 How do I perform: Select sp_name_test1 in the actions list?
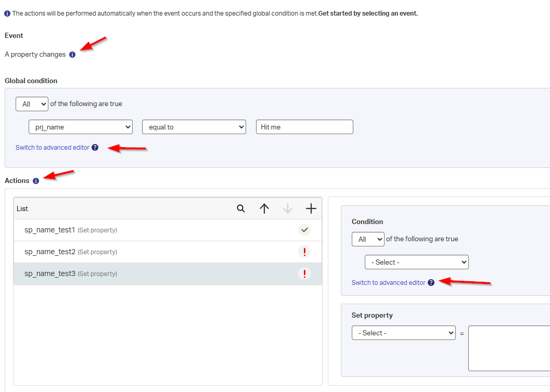pyautogui.click(x=50, y=230)
